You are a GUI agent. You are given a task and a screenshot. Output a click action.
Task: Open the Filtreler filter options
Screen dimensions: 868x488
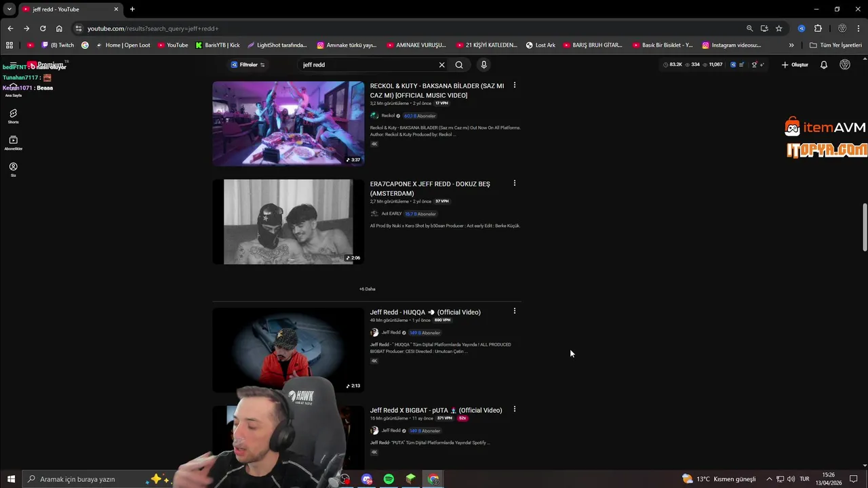[x=248, y=65]
